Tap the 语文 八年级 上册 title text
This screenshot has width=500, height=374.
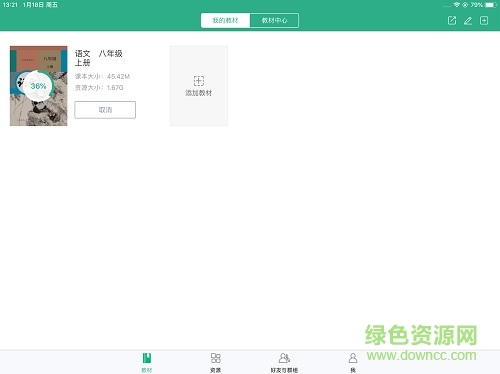pyautogui.click(x=99, y=58)
